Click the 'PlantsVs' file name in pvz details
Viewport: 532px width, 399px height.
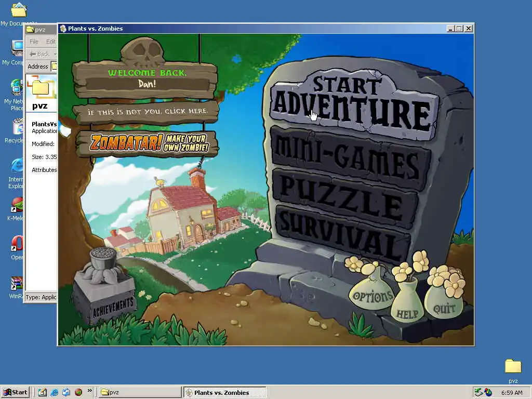click(44, 124)
